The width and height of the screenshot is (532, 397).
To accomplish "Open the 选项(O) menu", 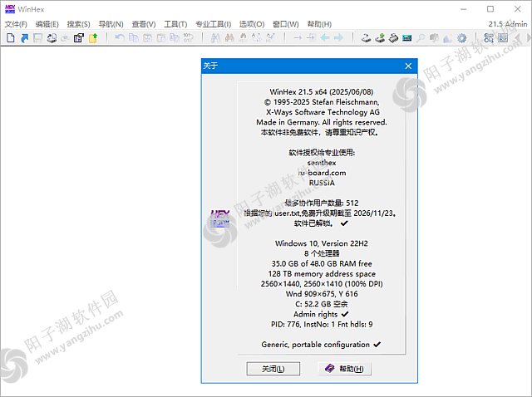I will coord(252,24).
